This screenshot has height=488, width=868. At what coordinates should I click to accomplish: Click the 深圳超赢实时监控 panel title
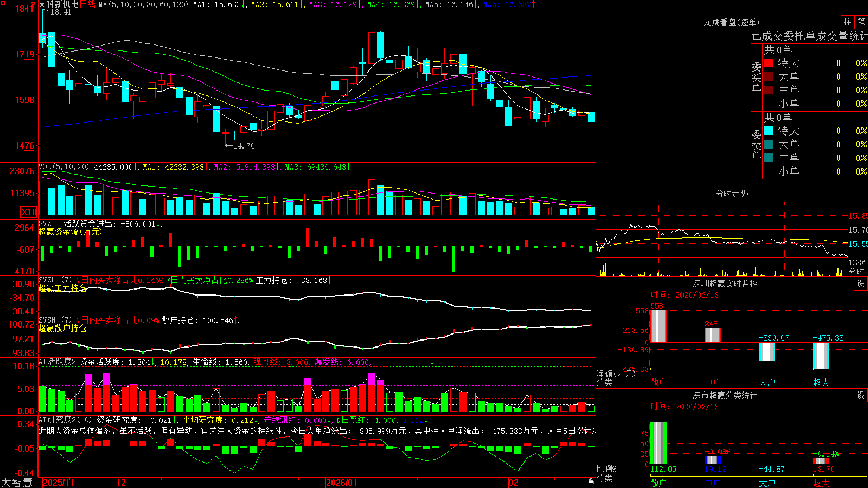tap(725, 284)
